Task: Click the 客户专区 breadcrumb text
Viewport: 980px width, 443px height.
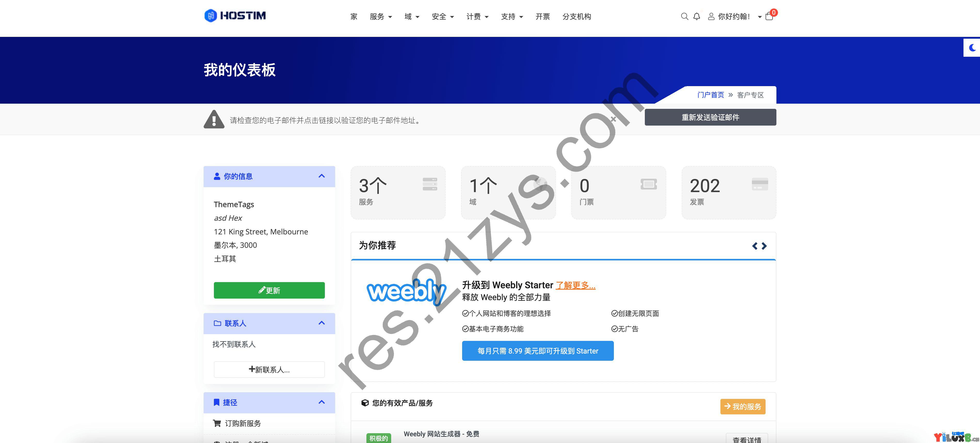Action: click(750, 95)
